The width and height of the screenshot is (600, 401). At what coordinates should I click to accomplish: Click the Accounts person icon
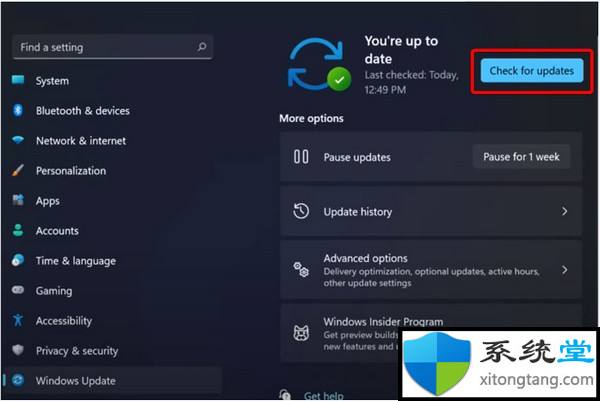pyautogui.click(x=18, y=230)
